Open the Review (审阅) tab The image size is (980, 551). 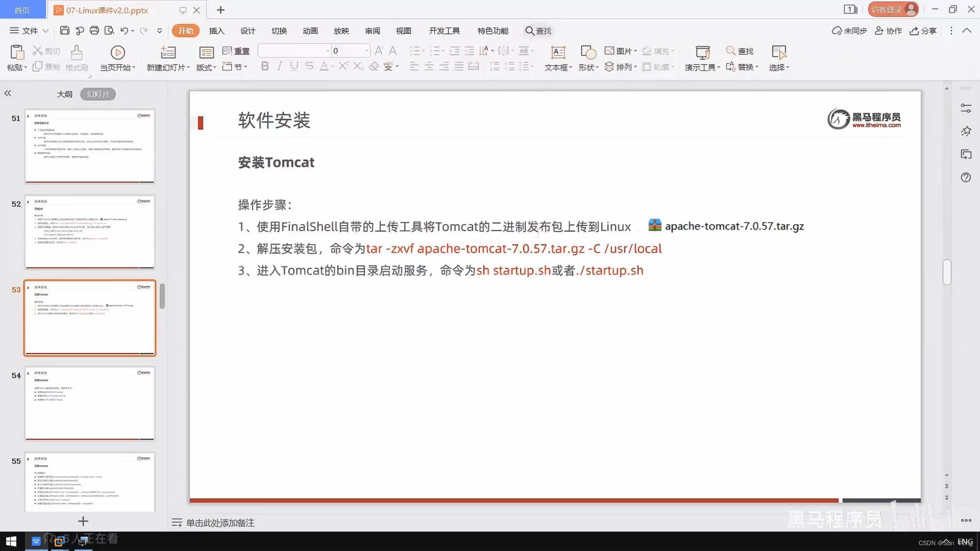coord(372,31)
